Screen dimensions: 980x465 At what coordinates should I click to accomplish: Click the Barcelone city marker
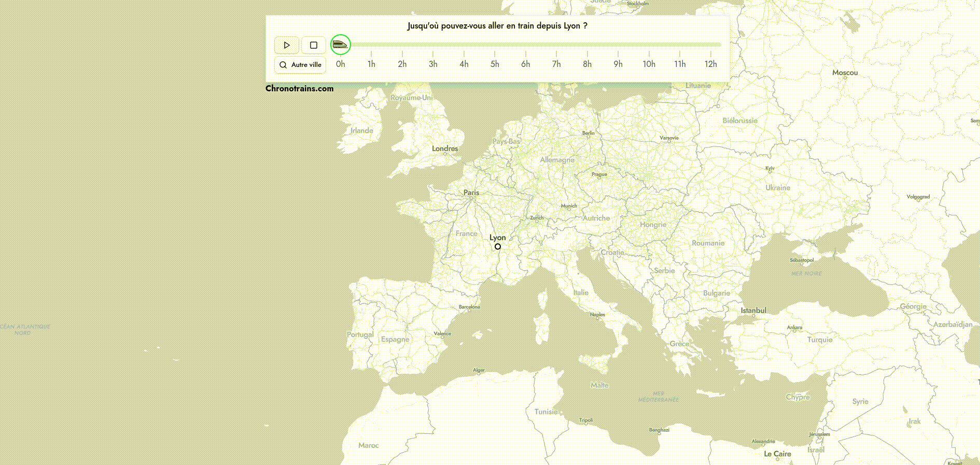click(x=469, y=307)
